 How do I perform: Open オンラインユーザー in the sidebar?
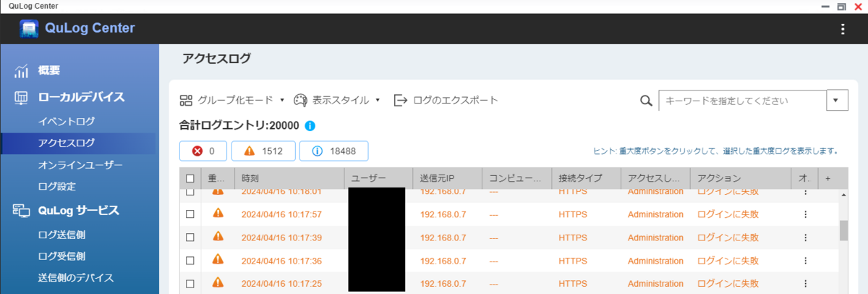[80, 165]
